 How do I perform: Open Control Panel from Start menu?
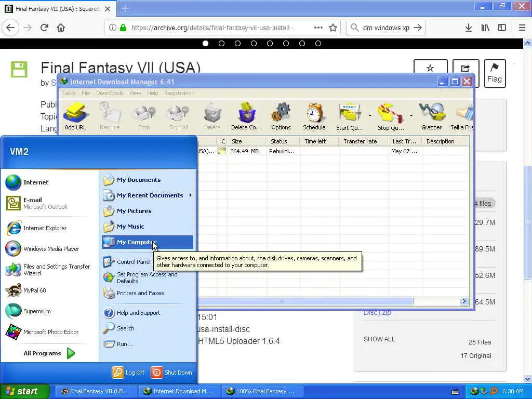click(x=127, y=262)
